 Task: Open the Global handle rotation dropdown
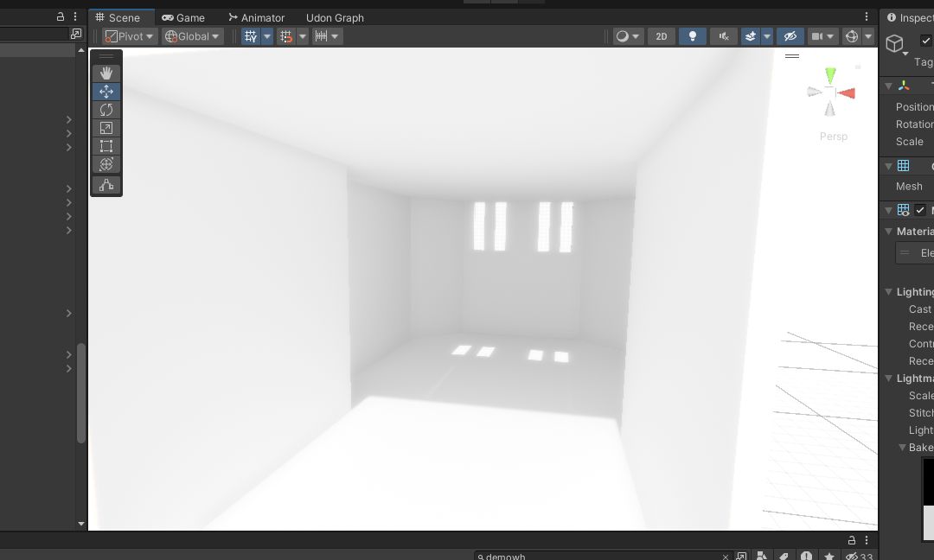click(x=192, y=36)
